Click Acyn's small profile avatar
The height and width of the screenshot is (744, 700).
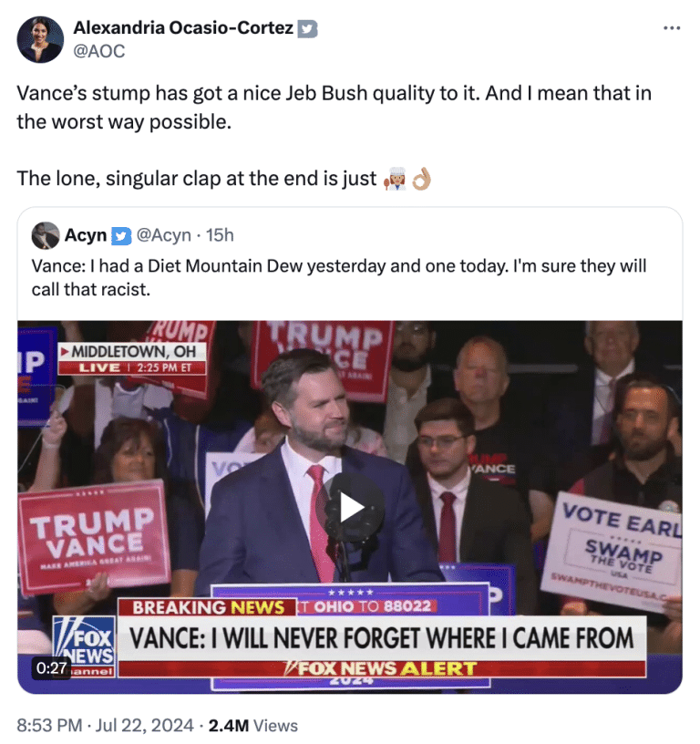(46, 235)
